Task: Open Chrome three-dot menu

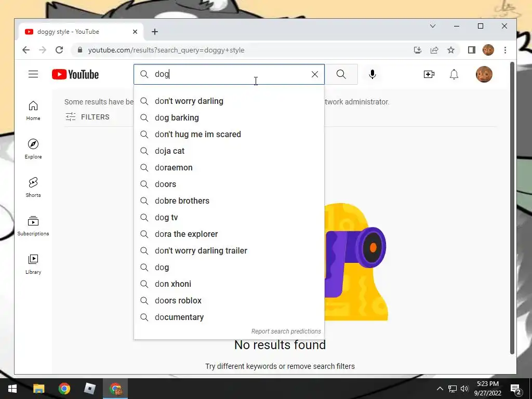Action: click(505, 50)
